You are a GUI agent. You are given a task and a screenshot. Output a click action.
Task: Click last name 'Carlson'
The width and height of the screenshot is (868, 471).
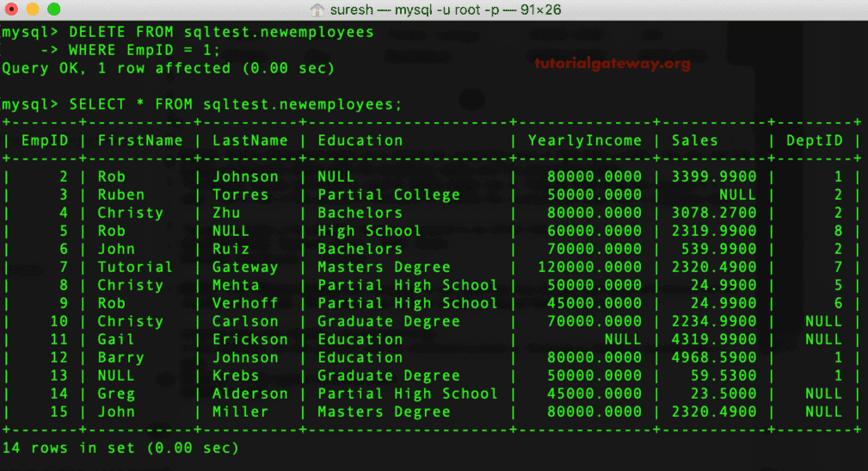click(x=245, y=321)
